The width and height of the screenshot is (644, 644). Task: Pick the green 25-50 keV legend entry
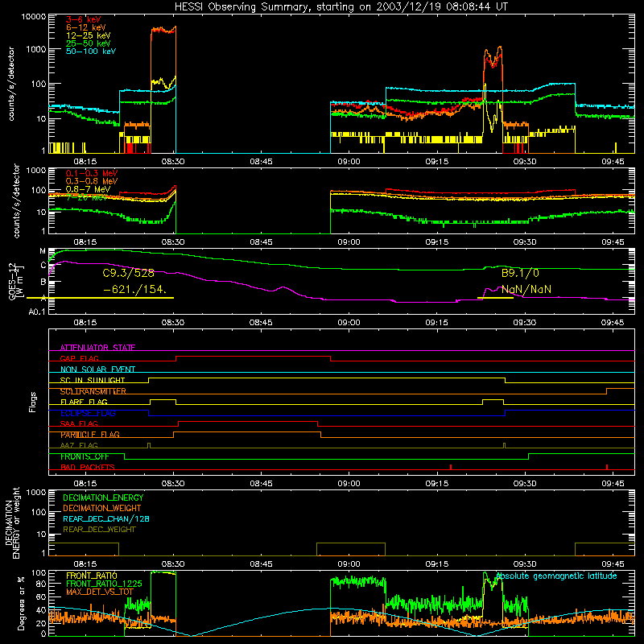click(x=89, y=43)
